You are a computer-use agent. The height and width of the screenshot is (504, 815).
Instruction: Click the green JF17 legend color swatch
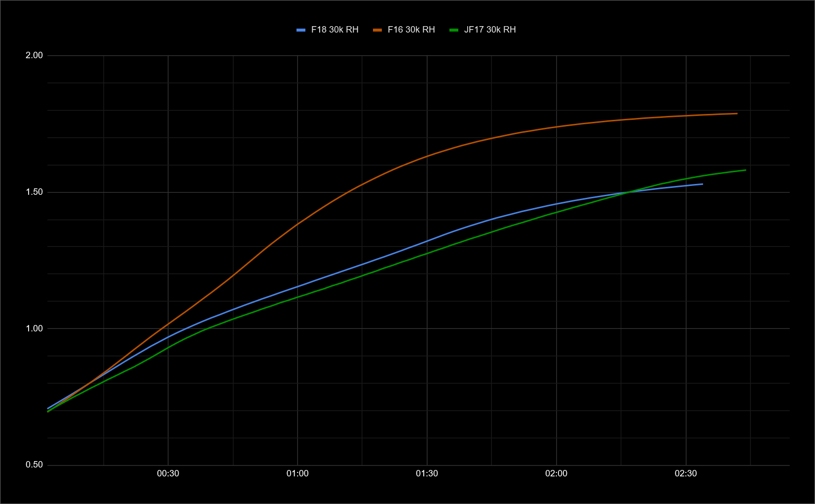tap(454, 30)
